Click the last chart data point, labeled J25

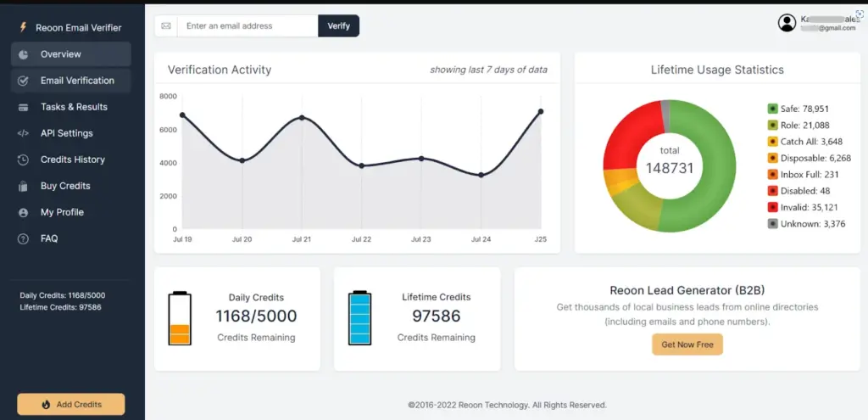pyautogui.click(x=541, y=111)
